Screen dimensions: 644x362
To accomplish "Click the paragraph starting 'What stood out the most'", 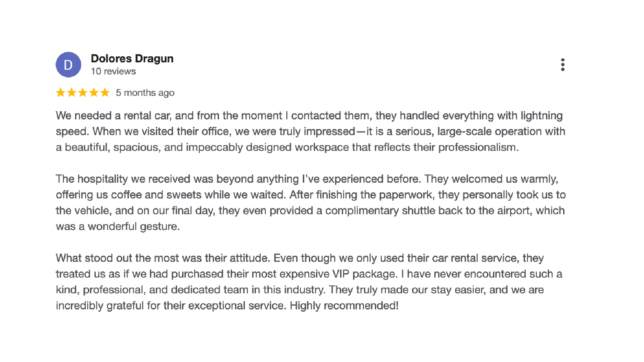I will [309, 282].
